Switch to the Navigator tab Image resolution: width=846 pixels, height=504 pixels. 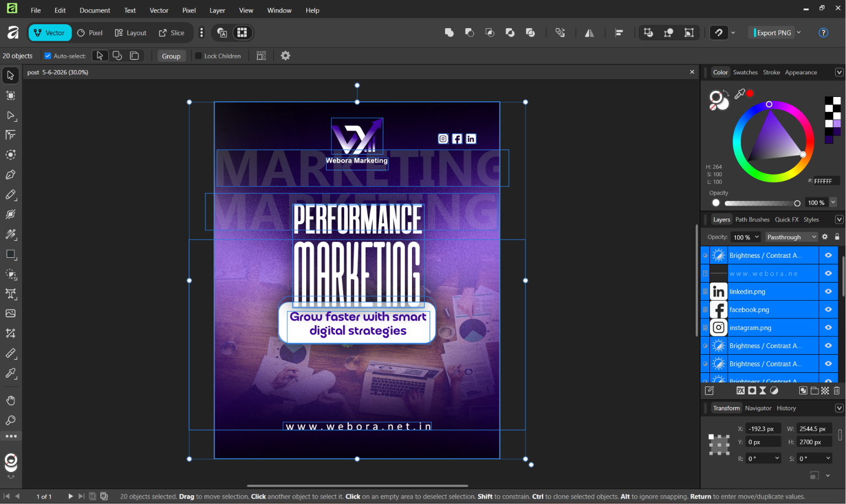tap(758, 408)
